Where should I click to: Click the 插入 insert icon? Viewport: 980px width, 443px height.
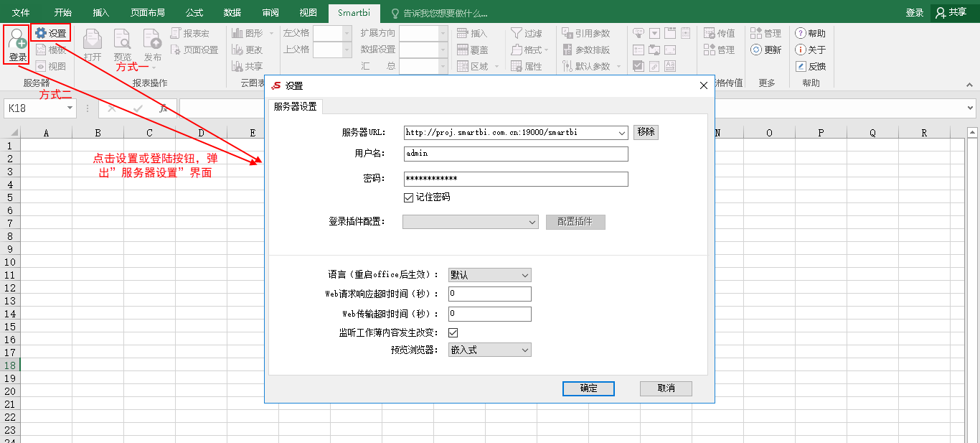coord(472,33)
